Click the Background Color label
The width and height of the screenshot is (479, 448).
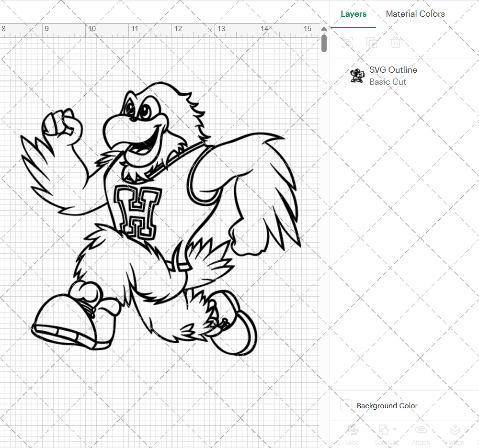click(387, 405)
